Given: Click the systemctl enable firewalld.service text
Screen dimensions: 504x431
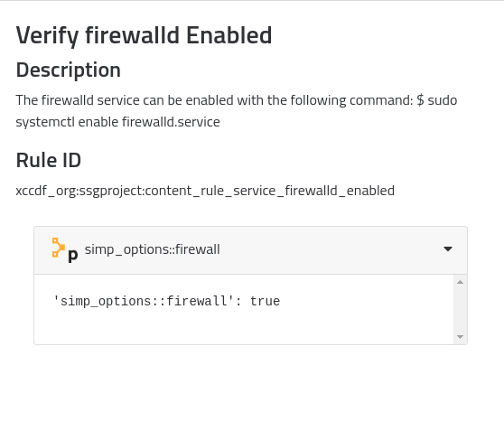Looking at the screenshot, I should coord(118,122).
